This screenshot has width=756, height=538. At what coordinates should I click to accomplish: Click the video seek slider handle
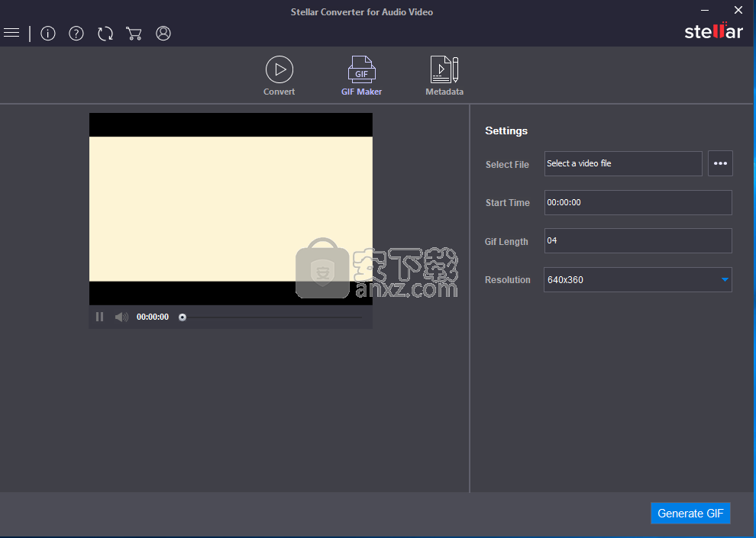[x=183, y=317]
